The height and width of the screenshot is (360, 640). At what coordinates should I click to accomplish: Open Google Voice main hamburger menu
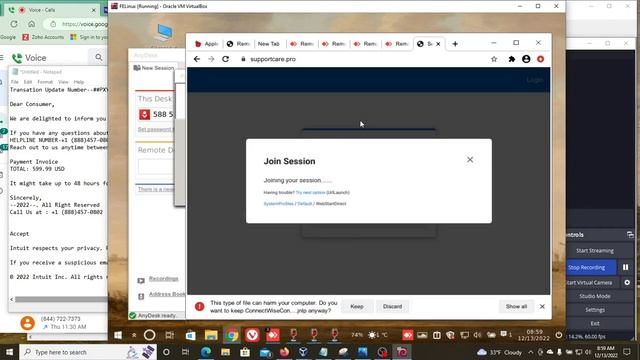(2, 58)
